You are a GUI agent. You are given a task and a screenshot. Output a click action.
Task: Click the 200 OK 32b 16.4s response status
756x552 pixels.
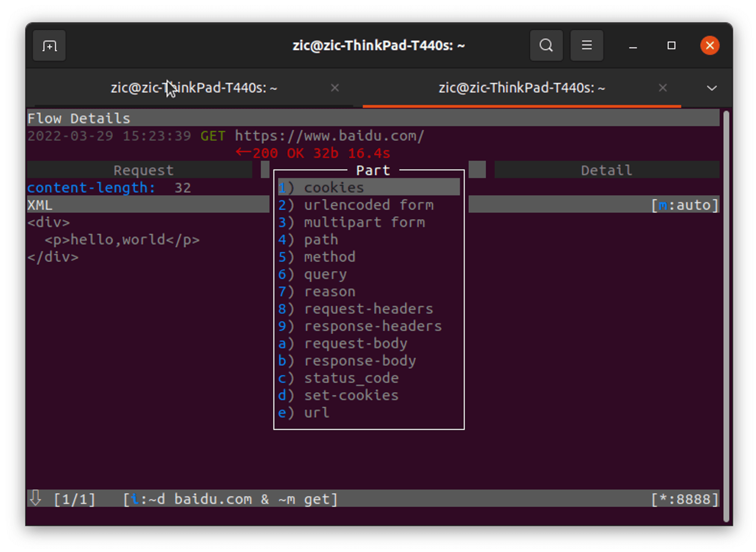[x=313, y=153]
